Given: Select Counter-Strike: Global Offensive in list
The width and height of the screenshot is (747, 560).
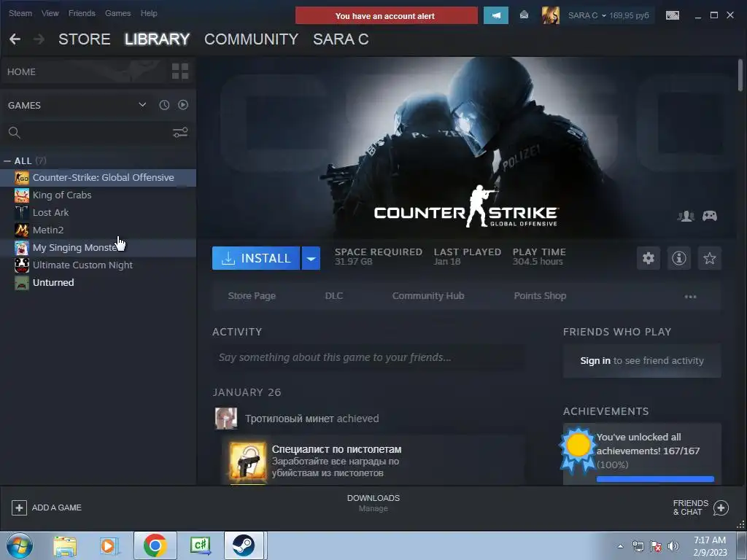Looking at the screenshot, I should point(98,178).
